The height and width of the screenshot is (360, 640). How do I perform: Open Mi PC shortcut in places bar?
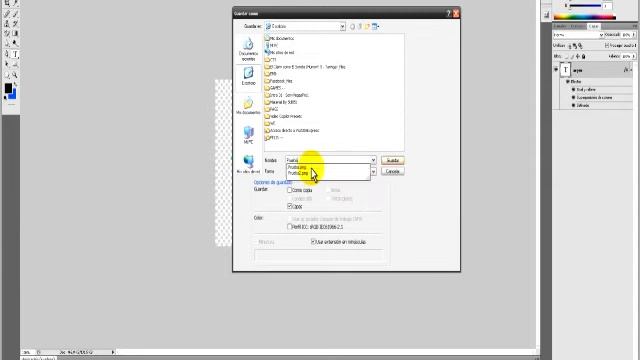click(248, 135)
